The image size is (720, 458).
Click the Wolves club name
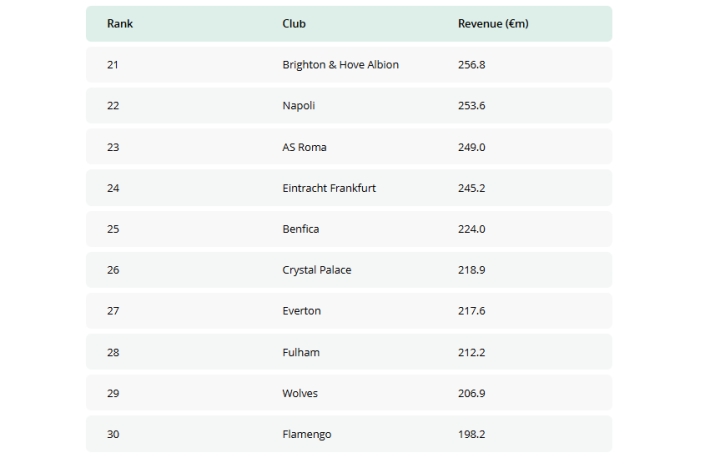click(x=300, y=393)
